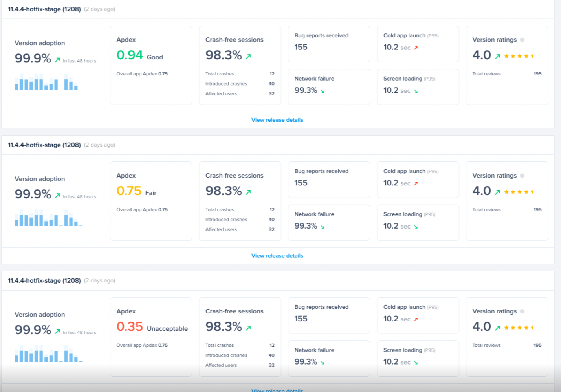Click Bug reports received 155 in 0.35 Unacceptable card

(x=329, y=315)
